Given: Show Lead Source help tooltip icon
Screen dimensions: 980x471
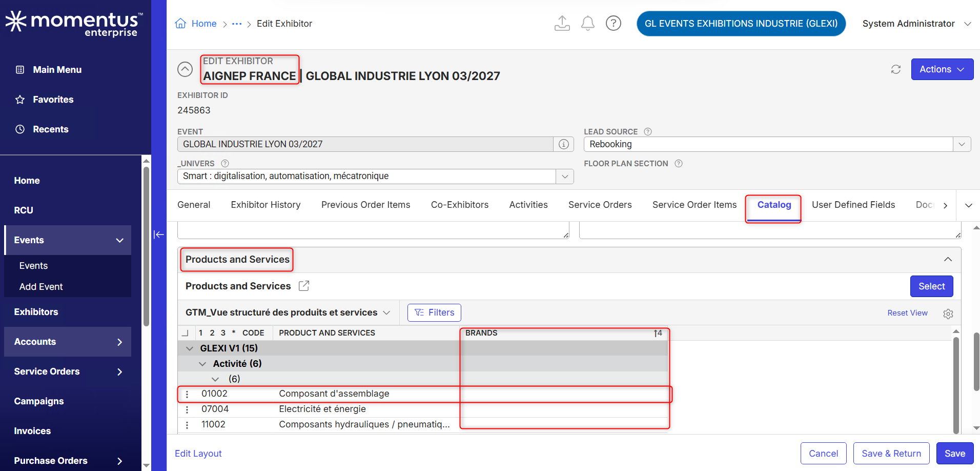Looking at the screenshot, I should 648,131.
